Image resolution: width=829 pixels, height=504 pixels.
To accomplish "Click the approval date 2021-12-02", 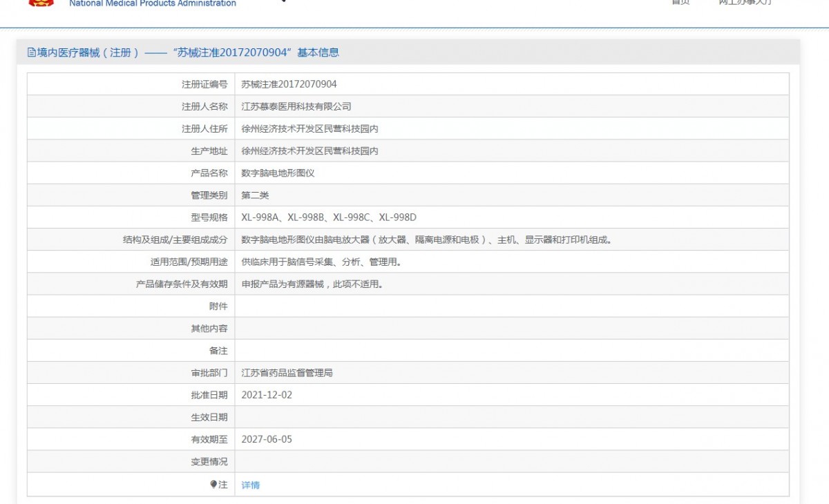I will click(267, 395).
